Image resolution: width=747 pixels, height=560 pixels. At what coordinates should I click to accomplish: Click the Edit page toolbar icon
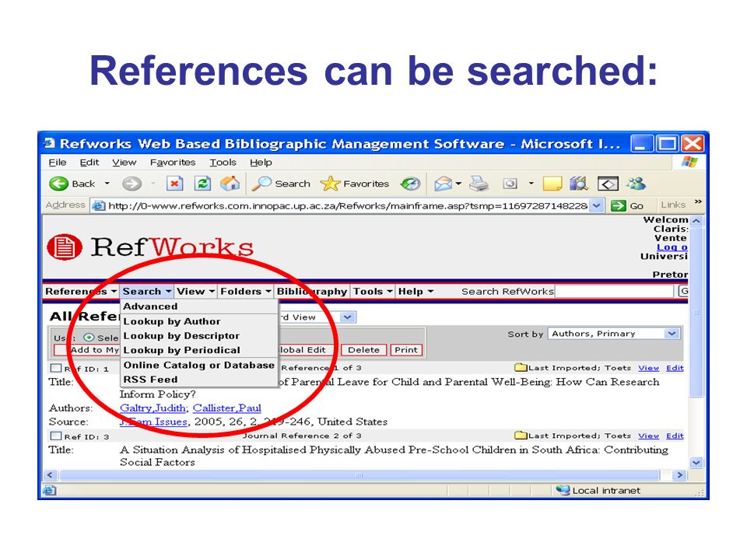[608, 184]
